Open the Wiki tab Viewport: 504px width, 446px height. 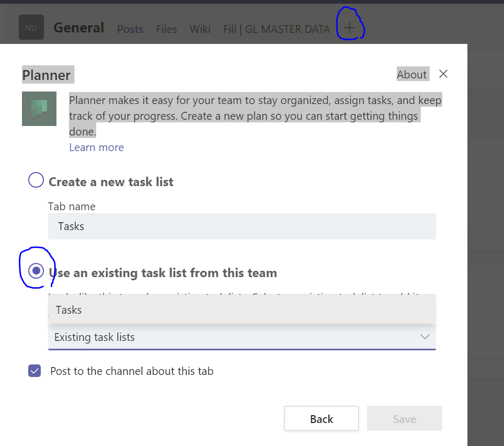(200, 29)
